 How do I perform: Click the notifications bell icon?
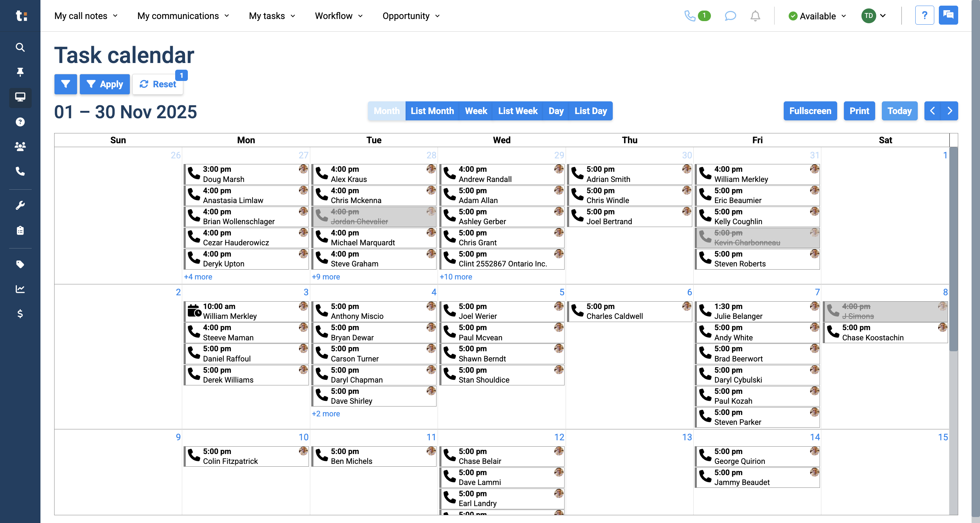755,16
